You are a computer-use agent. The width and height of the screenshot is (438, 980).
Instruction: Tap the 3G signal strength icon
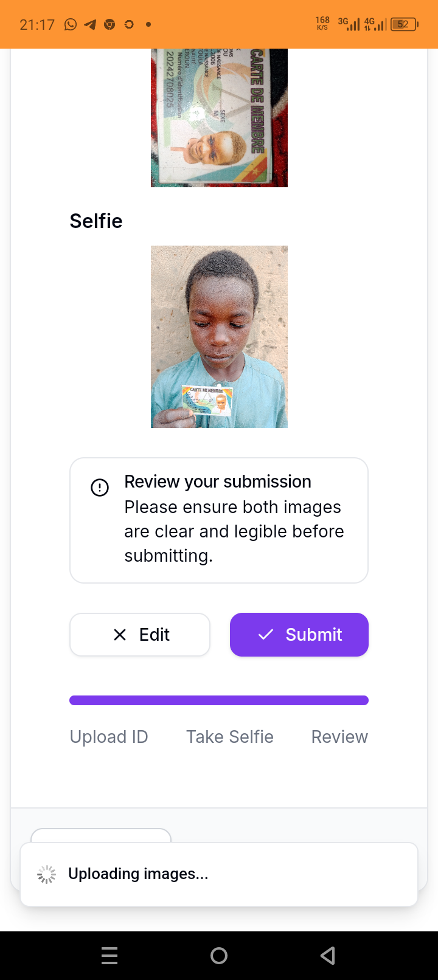tap(349, 24)
